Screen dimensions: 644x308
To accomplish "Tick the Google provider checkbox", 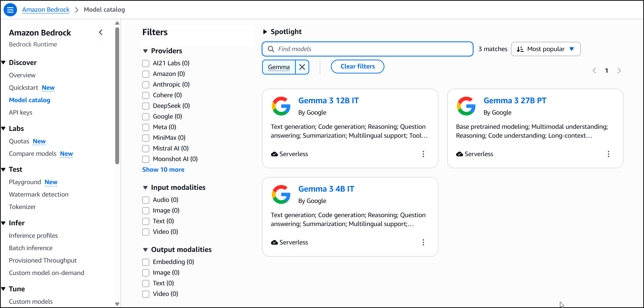I will pos(146,117).
